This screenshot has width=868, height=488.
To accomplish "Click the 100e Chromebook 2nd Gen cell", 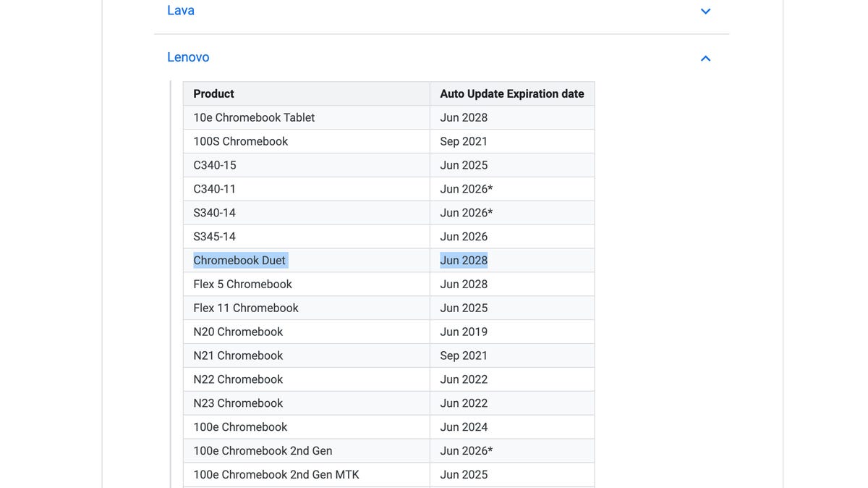I will click(307, 452).
